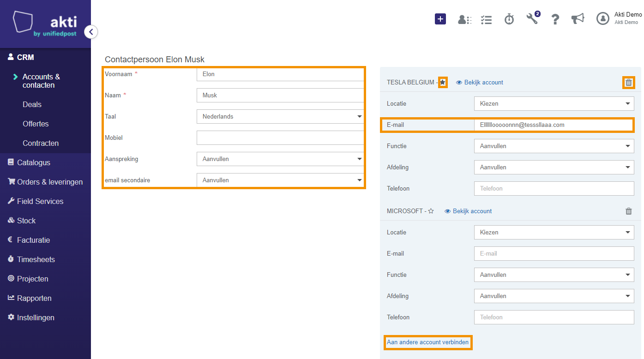Click the MICROSOFT account name
Screen dimensions: 644x359
coord(405,211)
